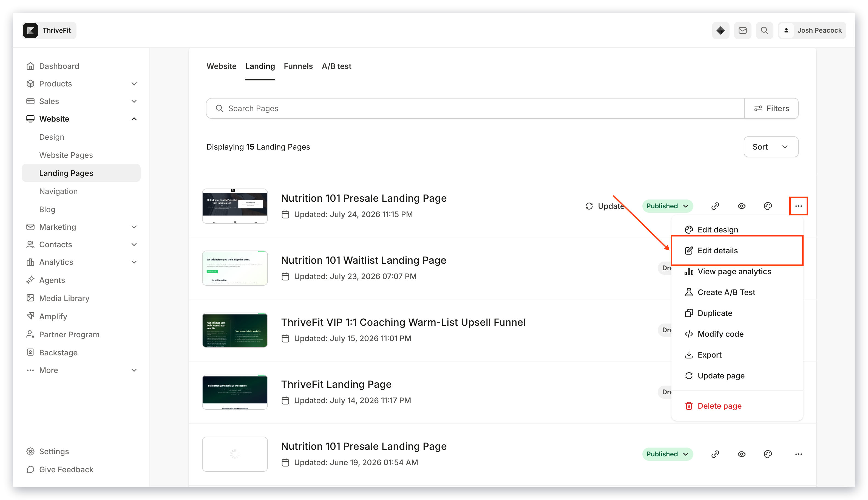Open the Filters button

click(x=771, y=108)
